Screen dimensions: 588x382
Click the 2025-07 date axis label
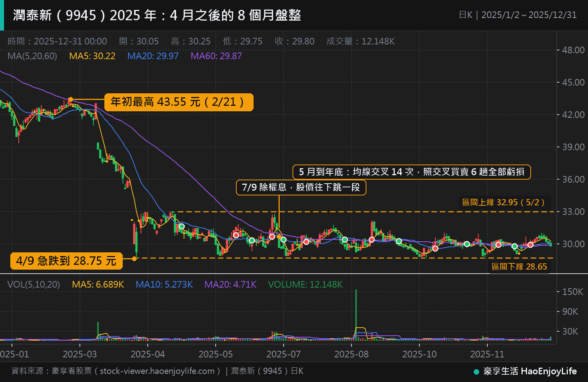tap(283, 354)
